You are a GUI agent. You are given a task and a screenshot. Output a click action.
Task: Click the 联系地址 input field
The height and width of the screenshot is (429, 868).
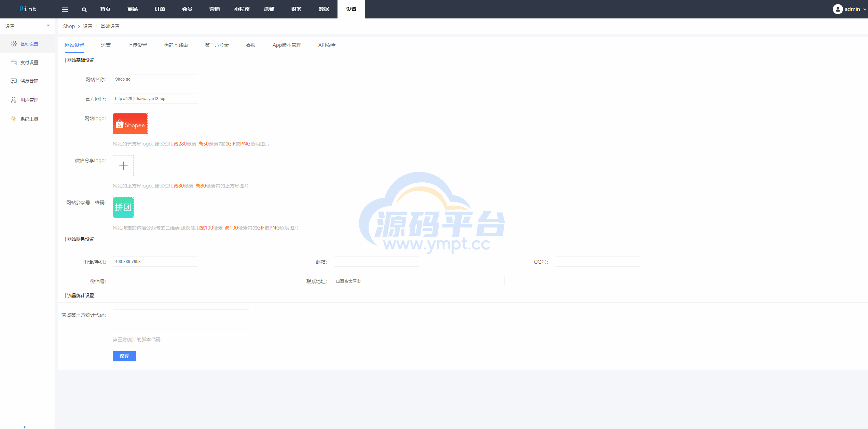pos(419,281)
